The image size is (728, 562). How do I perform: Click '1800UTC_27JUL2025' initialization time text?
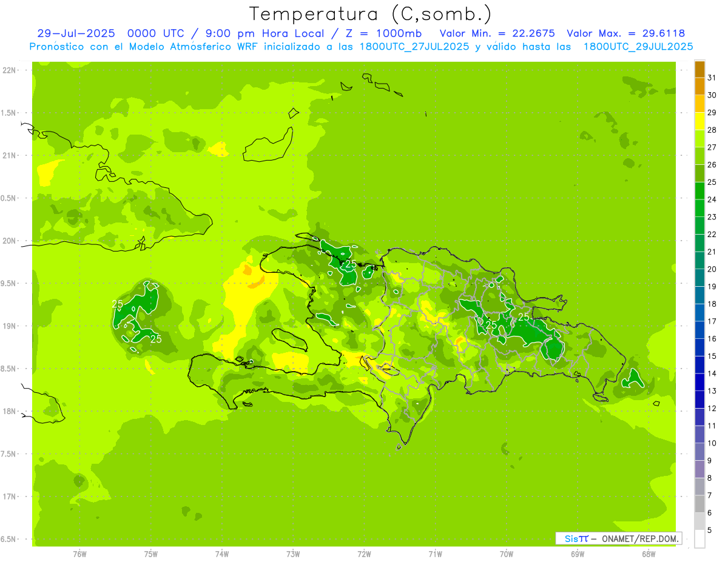point(414,47)
